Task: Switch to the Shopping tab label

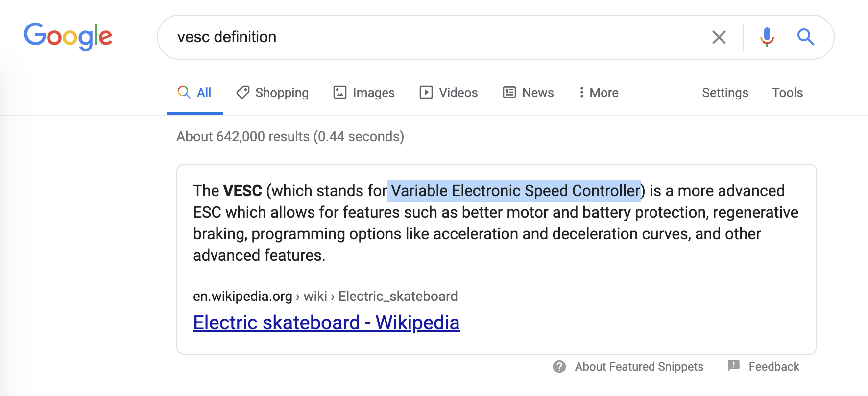Action: 282,93
